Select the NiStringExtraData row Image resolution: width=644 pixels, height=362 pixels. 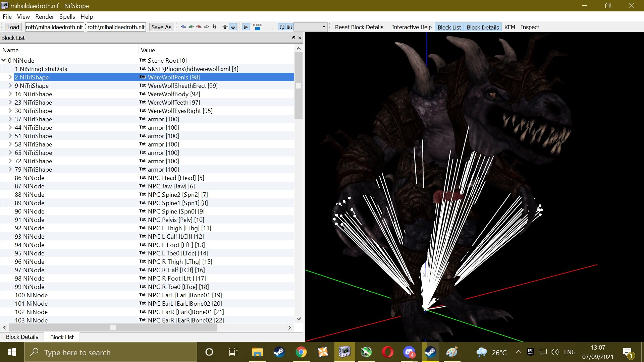tap(147, 69)
